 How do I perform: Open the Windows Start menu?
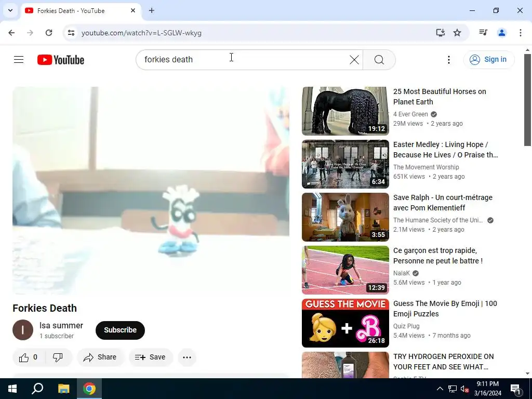pos(12,389)
